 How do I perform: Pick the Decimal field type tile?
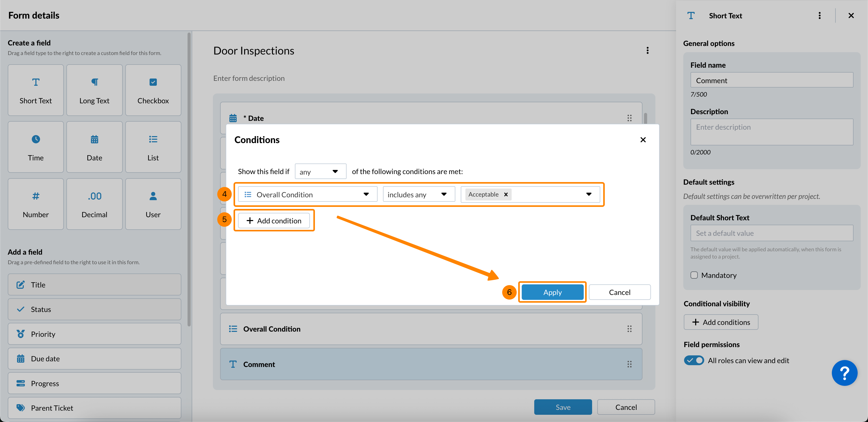[x=94, y=204]
